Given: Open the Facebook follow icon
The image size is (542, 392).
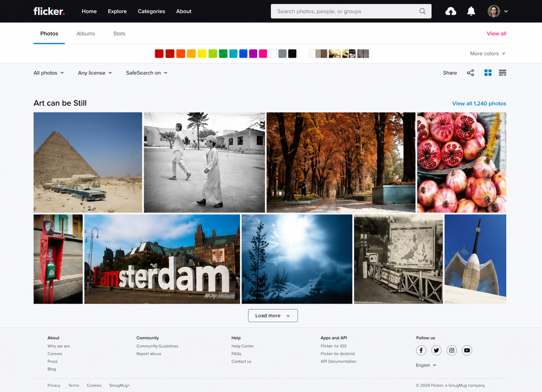Looking at the screenshot, I should pyautogui.click(x=421, y=350).
